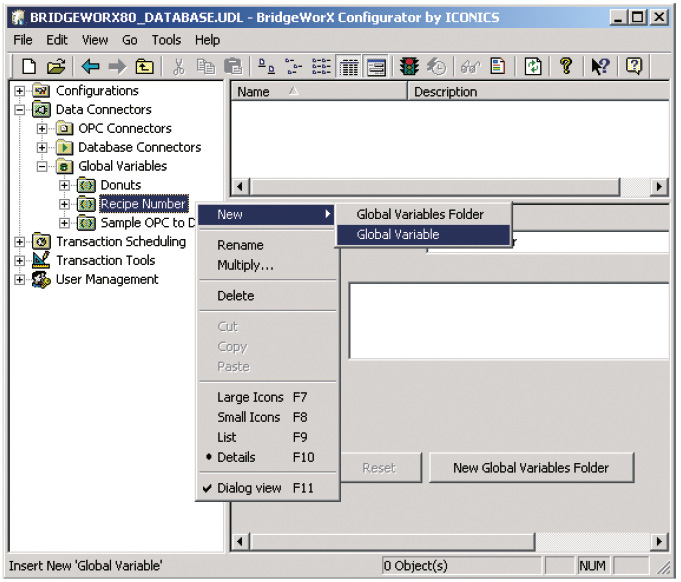This screenshot has width=681, height=582.
Task: Click the Transaction Tools icon
Action: pyautogui.click(x=42, y=260)
